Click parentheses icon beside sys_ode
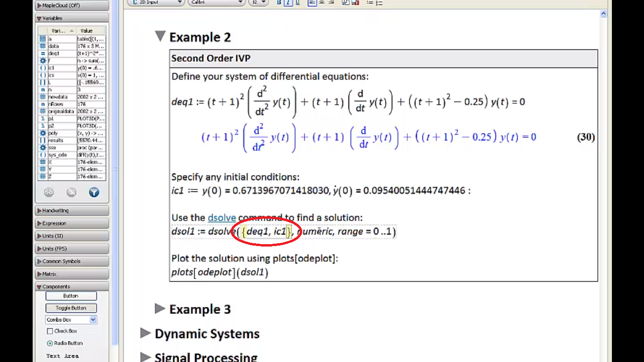The image size is (644, 362). click(43, 155)
